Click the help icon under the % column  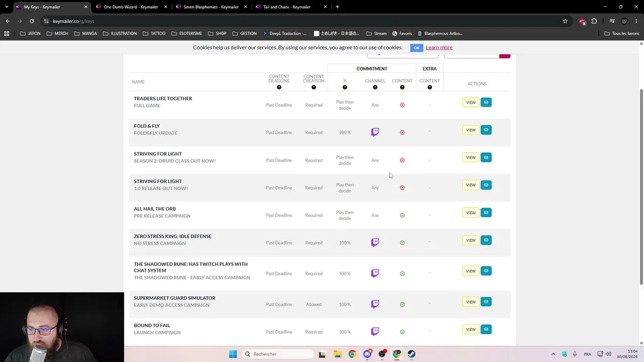pyautogui.click(x=345, y=87)
